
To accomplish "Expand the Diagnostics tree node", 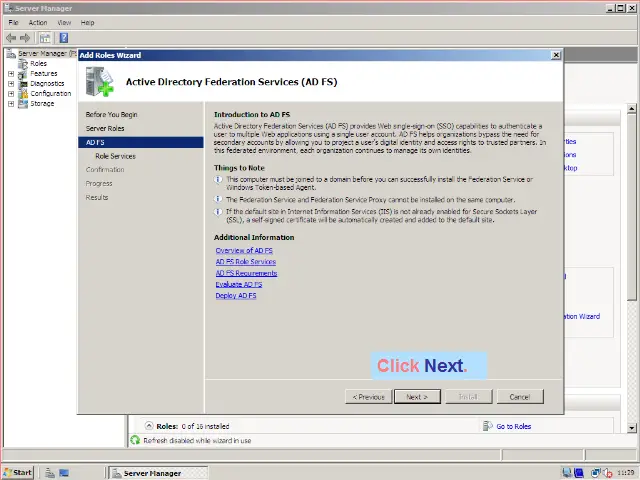I will [x=11, y=84].
